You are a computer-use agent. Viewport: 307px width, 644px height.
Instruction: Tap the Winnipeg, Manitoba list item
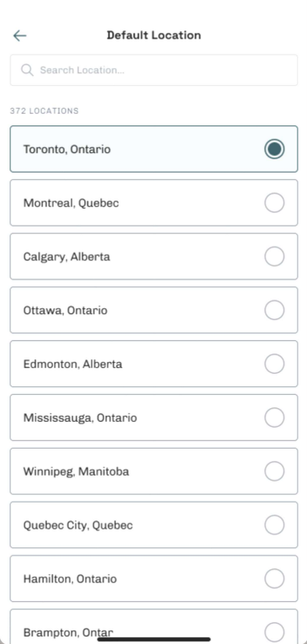tap(153, 471)
